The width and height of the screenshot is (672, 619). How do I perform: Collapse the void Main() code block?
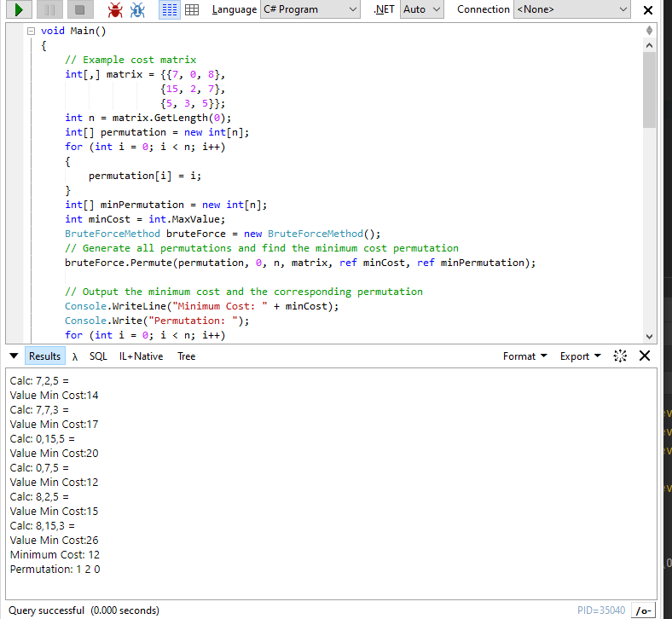(31, 31)
